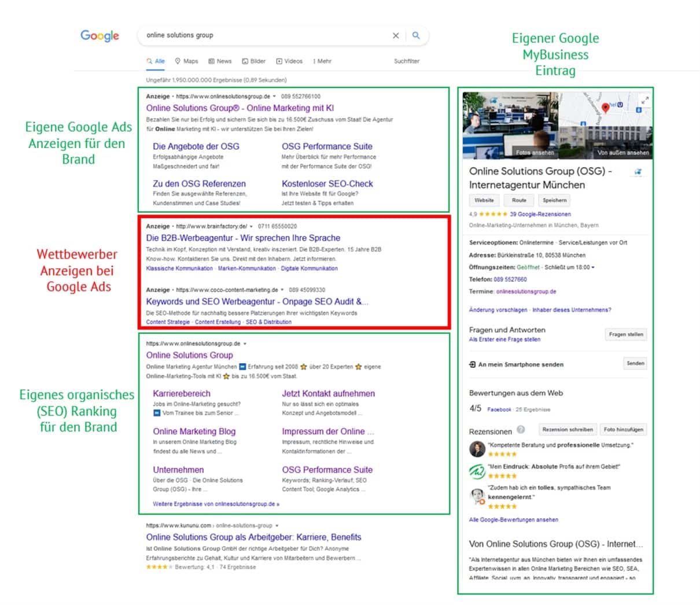Open the organic Online Solutions Group result title

click(189, 355)
